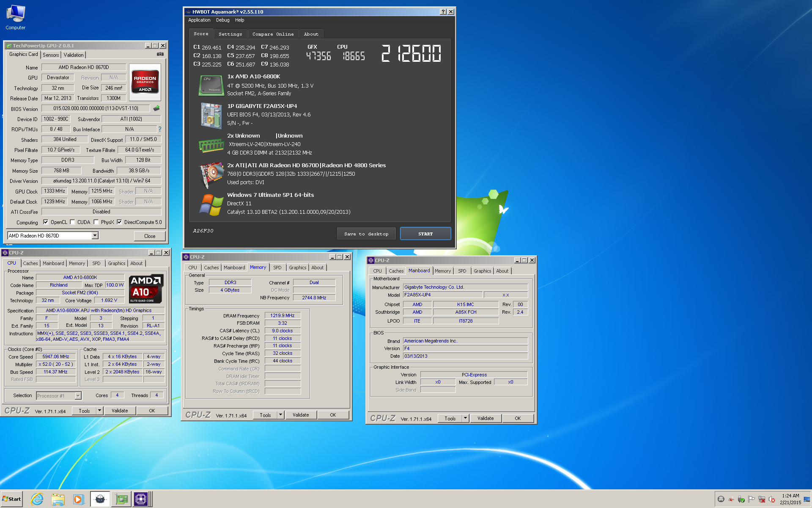Screen dimensions: 812x508
Task: Click the network tray icon
Action: pyautogui.click(x=762, y=499)
